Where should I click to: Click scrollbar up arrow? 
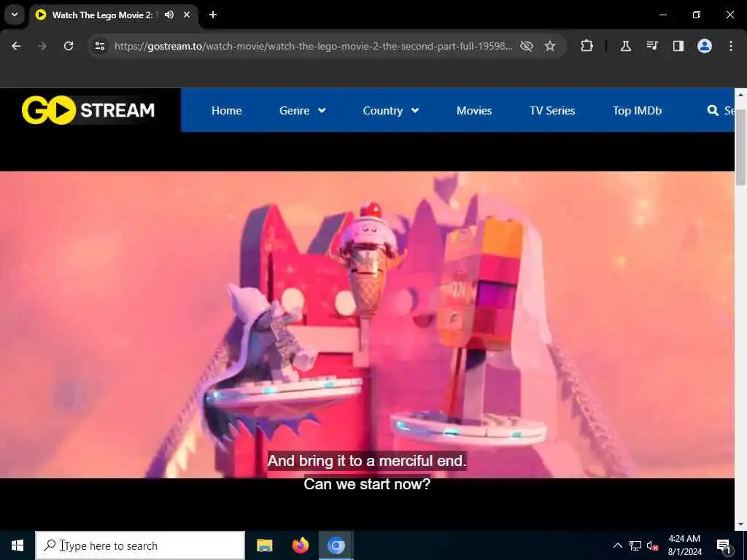(740, 95)
